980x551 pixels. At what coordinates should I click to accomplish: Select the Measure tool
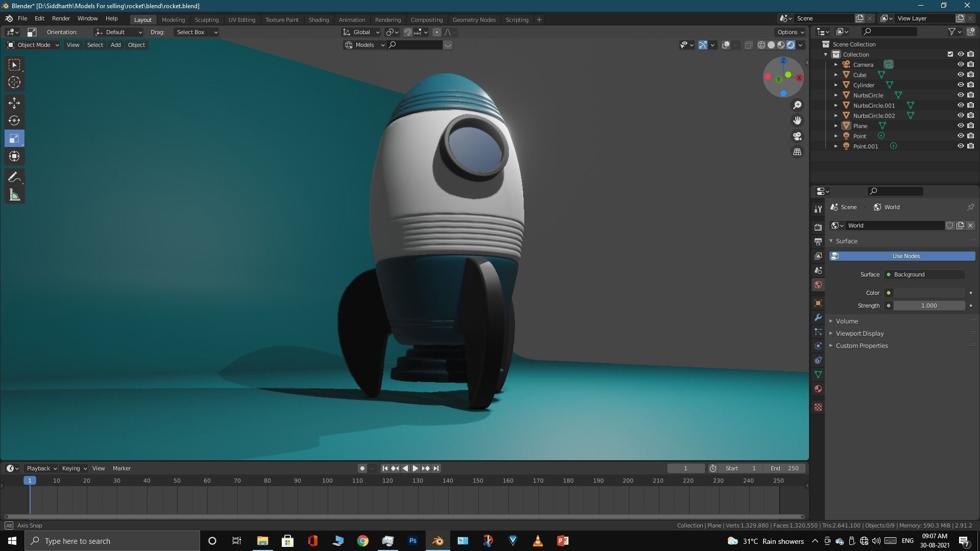tap(14, 195)
